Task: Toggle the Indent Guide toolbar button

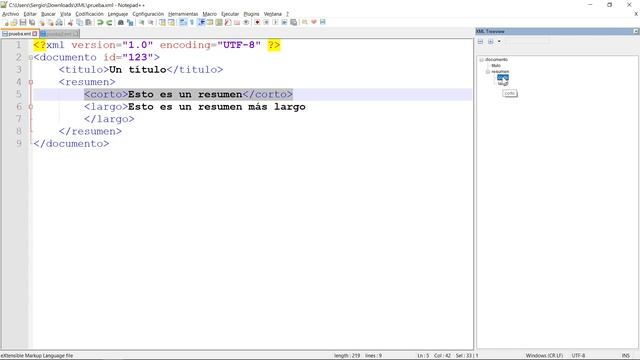Action: point(201,22)
